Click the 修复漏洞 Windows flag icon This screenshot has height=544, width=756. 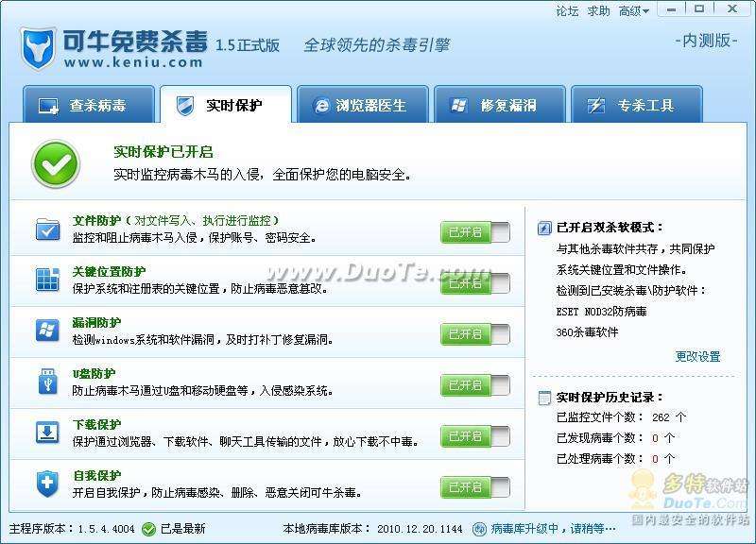click(458, 105)
